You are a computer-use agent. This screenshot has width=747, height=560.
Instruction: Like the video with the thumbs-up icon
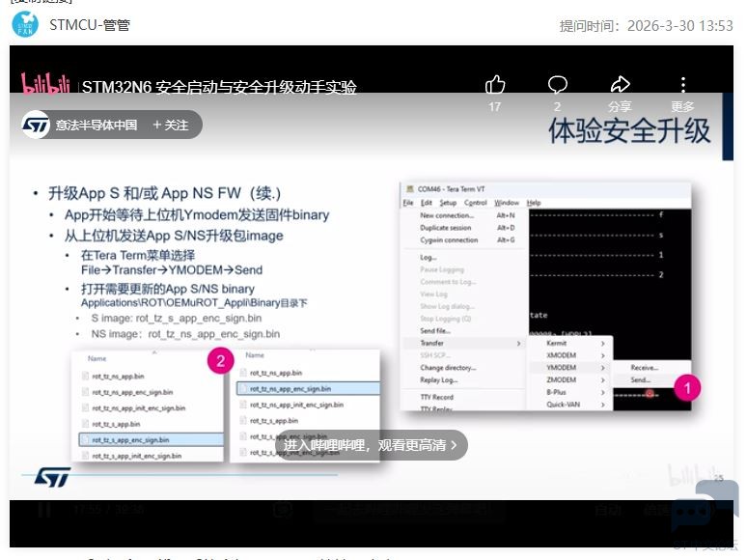pos(495,85)
